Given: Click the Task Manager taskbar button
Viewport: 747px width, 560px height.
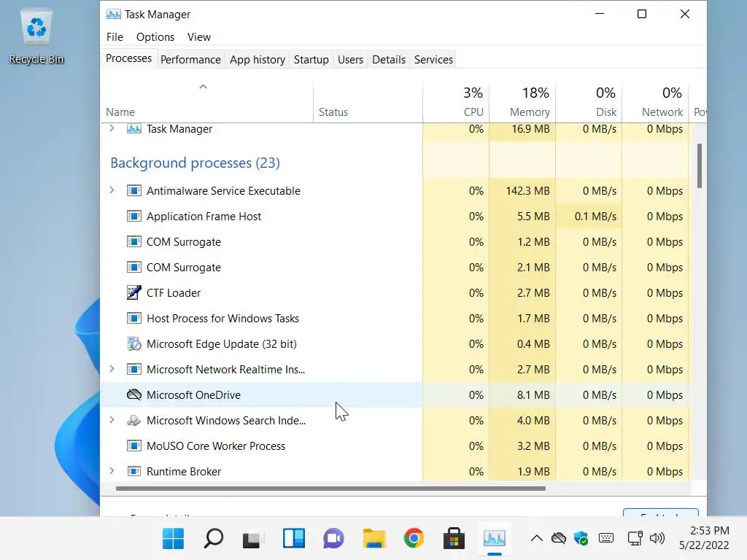Looking at the screenshot, I should (x=494, y=539).
